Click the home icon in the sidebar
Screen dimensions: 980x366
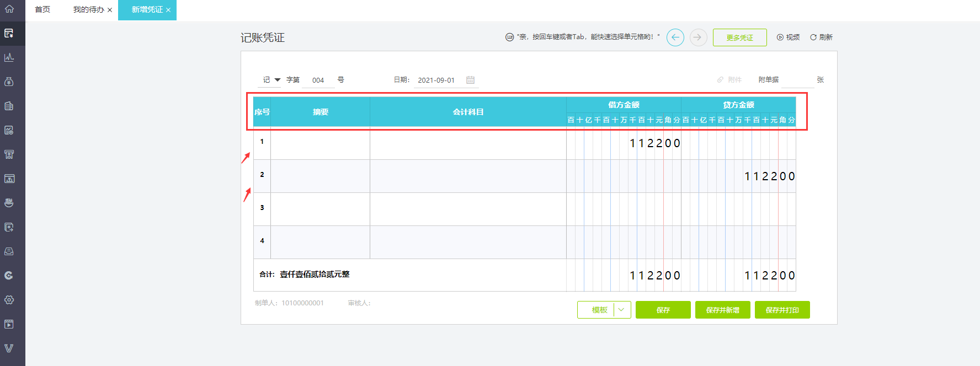(x=9, y=9)
